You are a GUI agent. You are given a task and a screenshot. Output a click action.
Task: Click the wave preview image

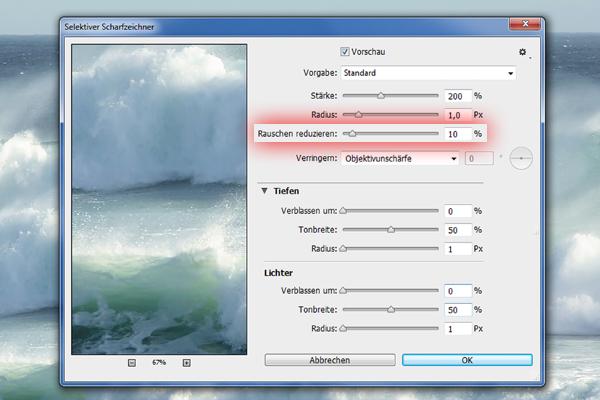(159, 199)
